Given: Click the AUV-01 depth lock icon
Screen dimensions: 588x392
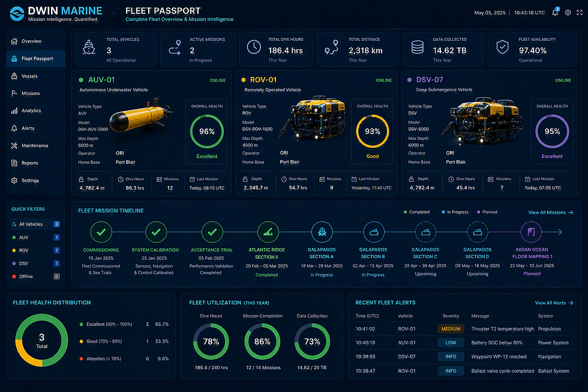Looking at the screenshot, I should tap(81, 179).
